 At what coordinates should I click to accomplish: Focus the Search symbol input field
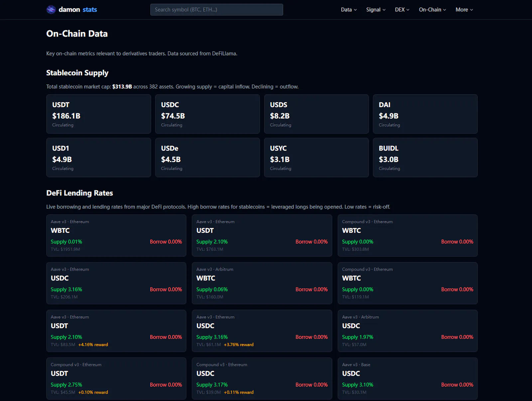(x=216, y=10)
